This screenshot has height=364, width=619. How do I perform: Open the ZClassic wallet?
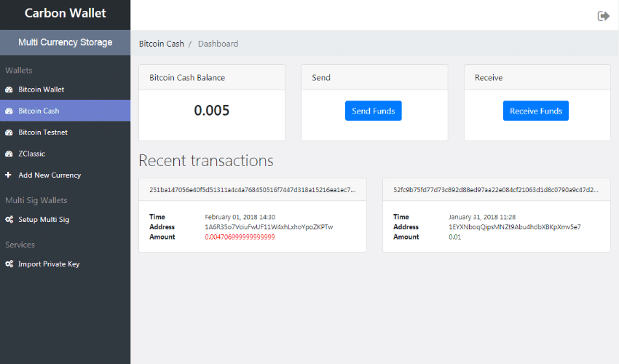click(x=32, y=154)
